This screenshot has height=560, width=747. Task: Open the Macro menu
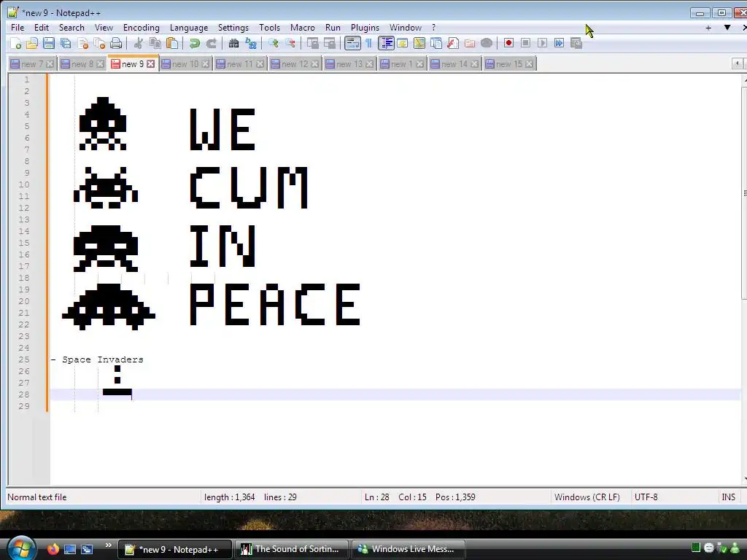point(303,28)
